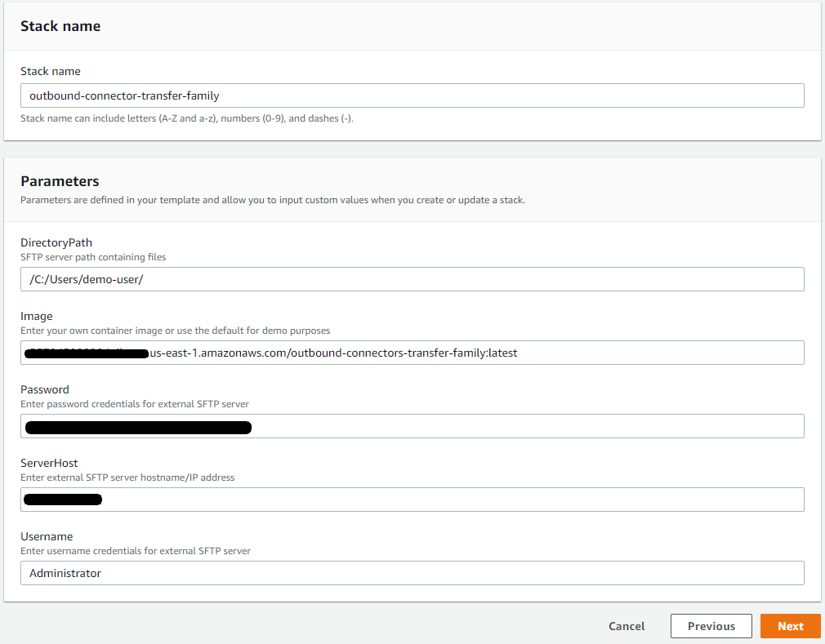
Task: Click the Previous button
Action: (711, 626)
